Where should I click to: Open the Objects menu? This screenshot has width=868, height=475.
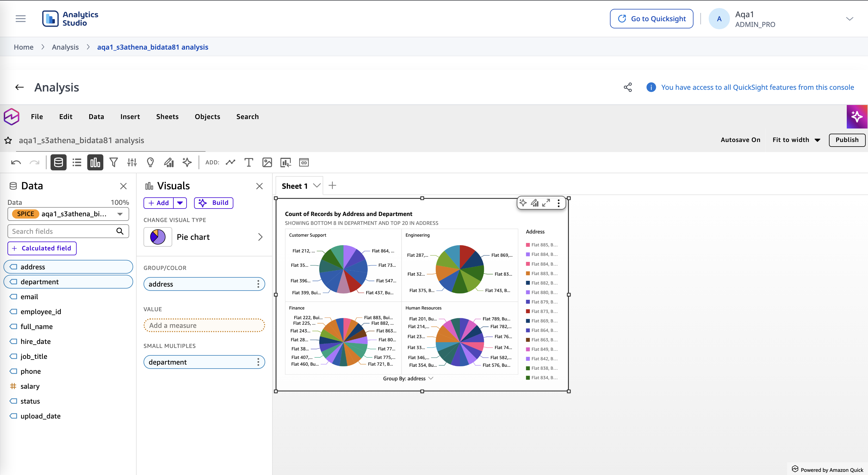(207, 117)
